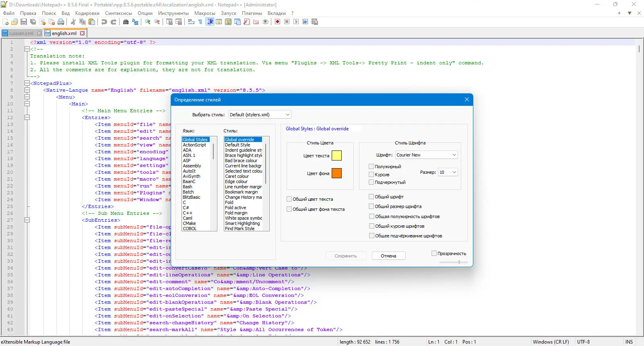Click the Print toolbar icon

tap(61, 22)
